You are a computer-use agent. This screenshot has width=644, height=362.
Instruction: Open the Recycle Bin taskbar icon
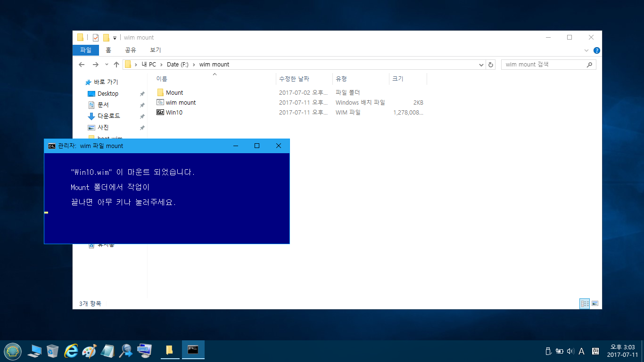52,351
